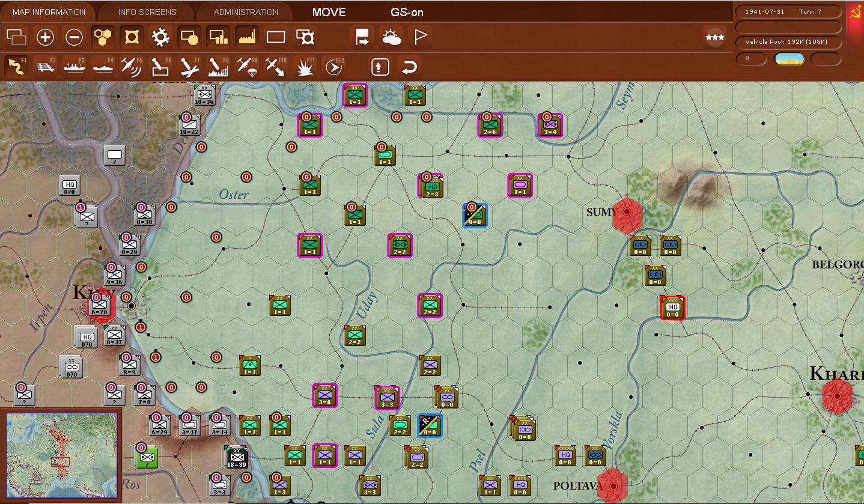
Task: Select F6 bomb unit mode icon
Action: 160,66
